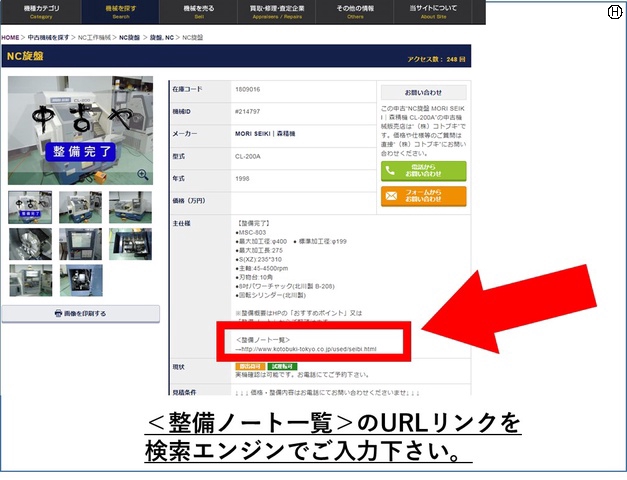Select the first thumbnail with 整備完了 label
This screenshot has height=480, width=627.
click(29, 207)
